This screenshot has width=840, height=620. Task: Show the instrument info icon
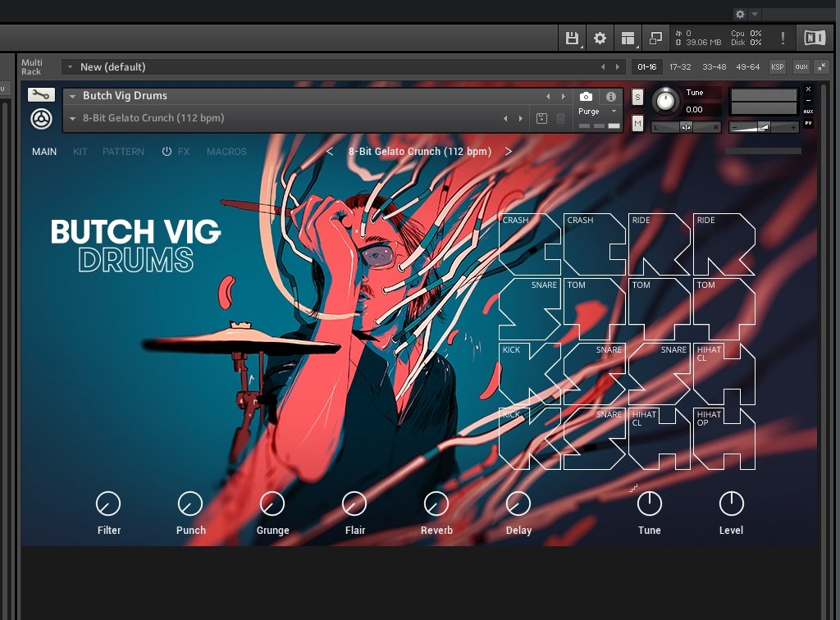pos(610,96)
